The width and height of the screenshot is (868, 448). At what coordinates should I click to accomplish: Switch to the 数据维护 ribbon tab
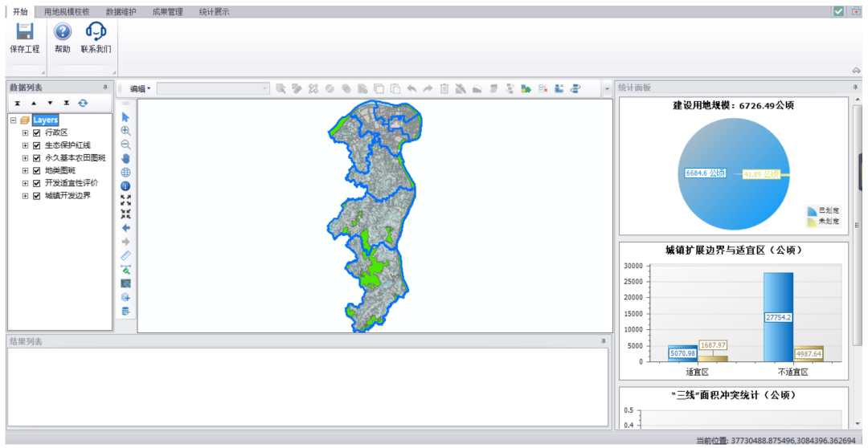click(121, 11)
